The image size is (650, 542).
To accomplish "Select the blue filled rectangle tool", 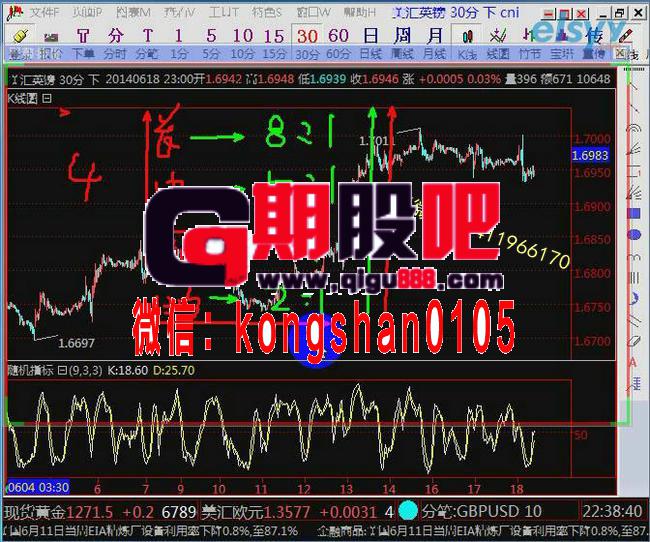I will (x=633, y=214).
